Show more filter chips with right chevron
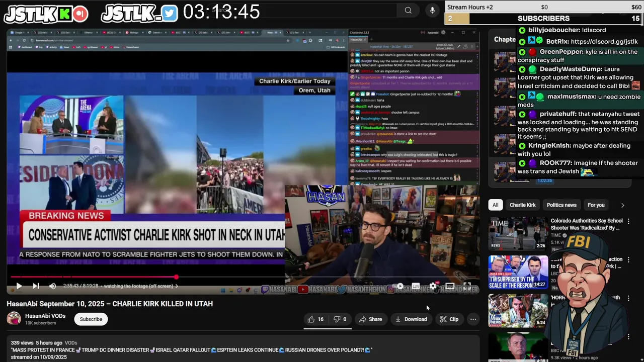The image size is (644, 362). pos(622,205)
